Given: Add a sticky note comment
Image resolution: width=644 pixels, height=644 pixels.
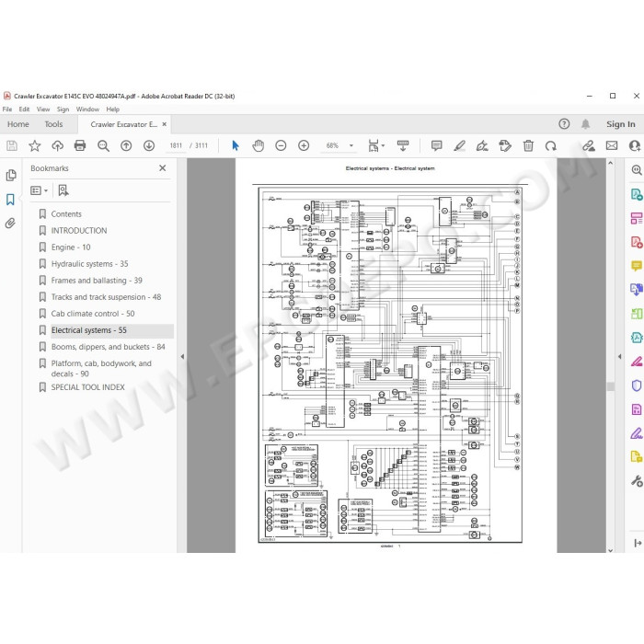Looking at the screenshot, I should pos(437,145).
